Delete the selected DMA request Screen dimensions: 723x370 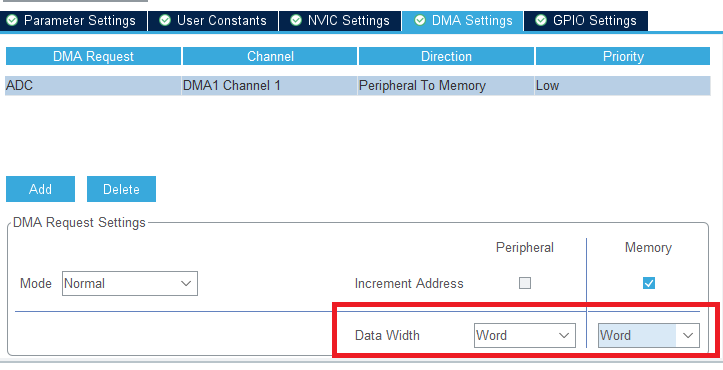121,189
